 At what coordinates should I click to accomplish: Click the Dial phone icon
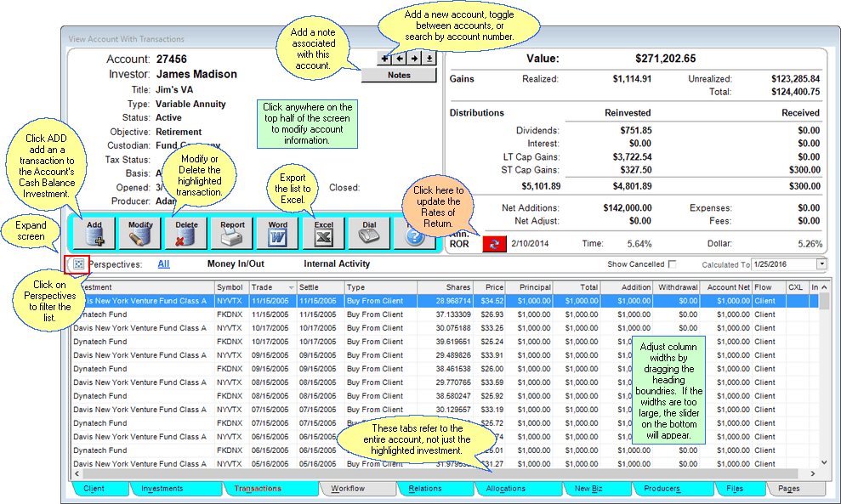coord(369,232)
